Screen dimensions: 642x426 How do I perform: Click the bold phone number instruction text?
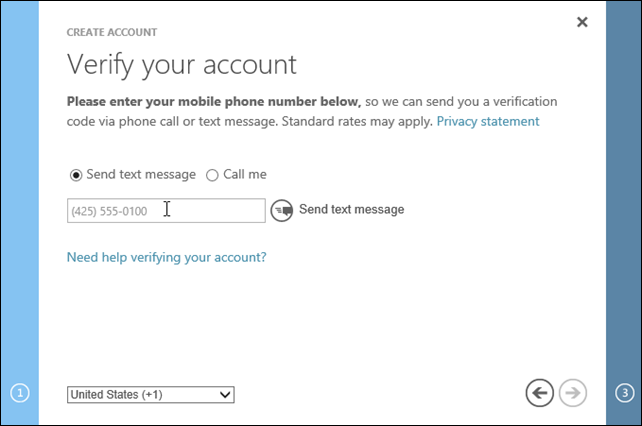213,101
